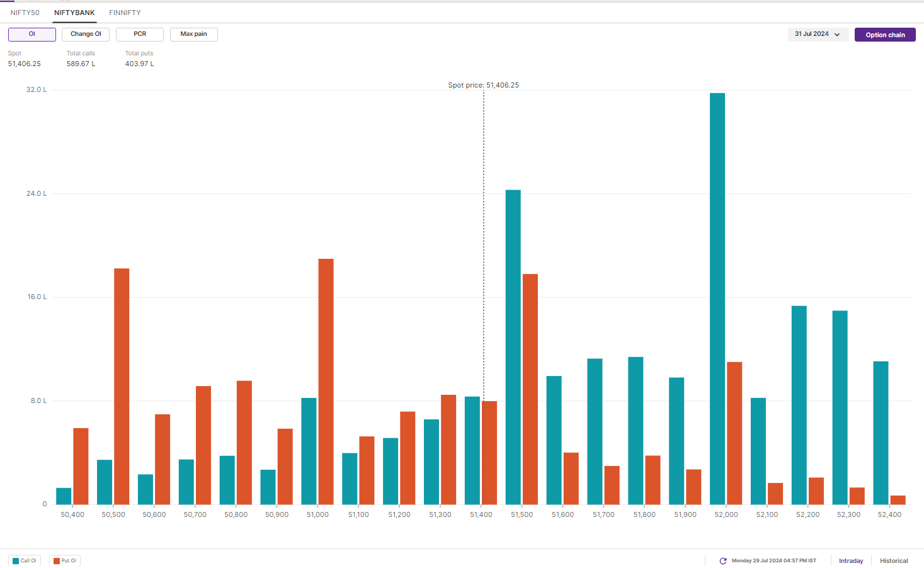The width and height of the screenshot is (924, 568).
Task: Click the 51,700 call OI bar
Action: (595, 431)
